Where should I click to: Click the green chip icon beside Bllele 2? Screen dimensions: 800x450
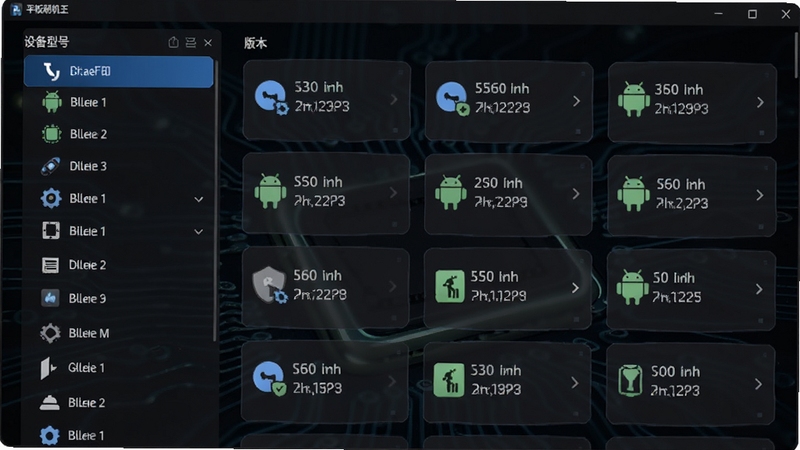52,134
